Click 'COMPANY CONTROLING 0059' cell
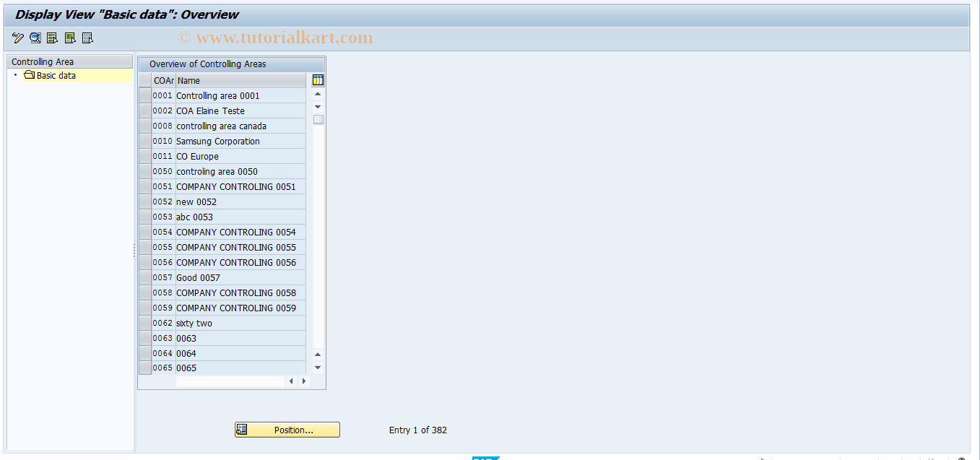The width and height of the screenshot is (980, 460). [x=240, y=308]
